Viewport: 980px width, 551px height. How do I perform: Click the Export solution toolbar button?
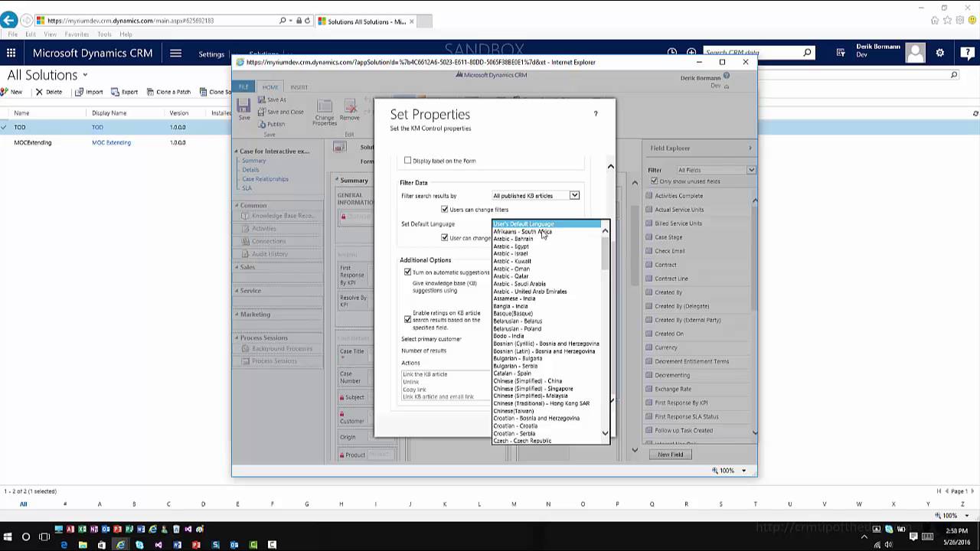pyautogui.click(x=125, y=92)
